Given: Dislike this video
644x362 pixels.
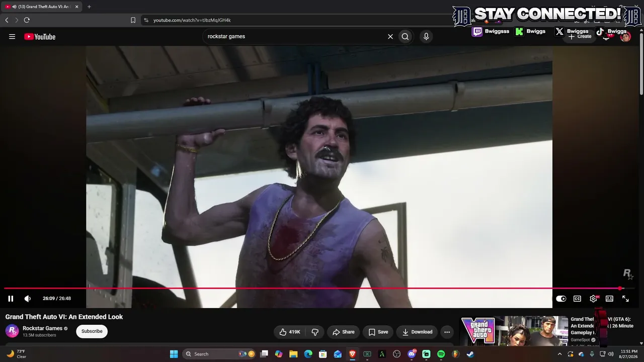Looking at the screenshot, I should tap(315, 332).
